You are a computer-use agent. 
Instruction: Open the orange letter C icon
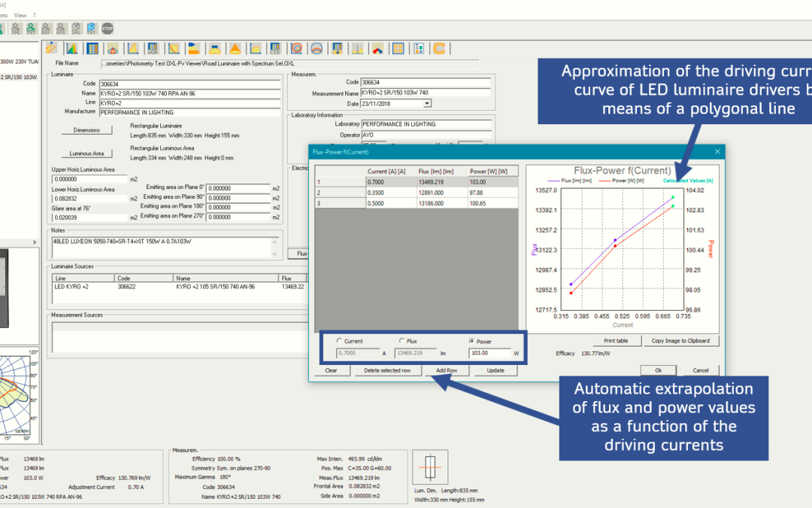(439, 49)
